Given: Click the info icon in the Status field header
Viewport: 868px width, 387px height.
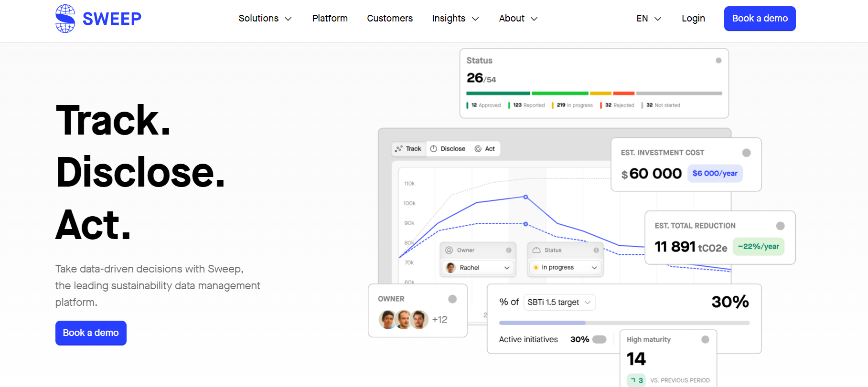Looking at the screenshot, I should pyautogui.click(x=596, y=250).
